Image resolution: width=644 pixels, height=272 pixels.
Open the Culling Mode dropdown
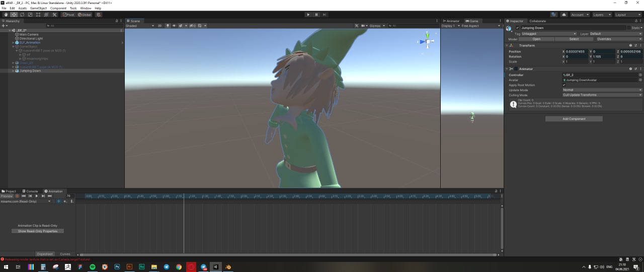[602, 95]
